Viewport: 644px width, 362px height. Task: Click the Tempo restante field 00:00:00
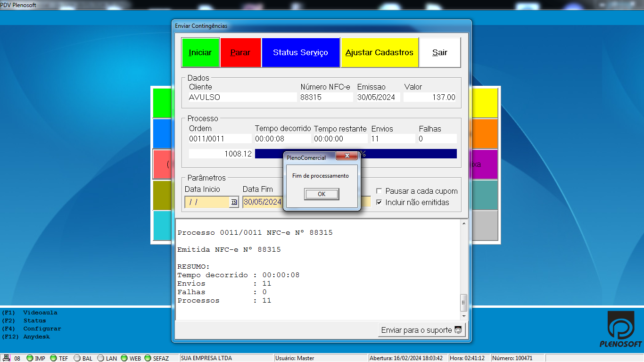[340, 139]
